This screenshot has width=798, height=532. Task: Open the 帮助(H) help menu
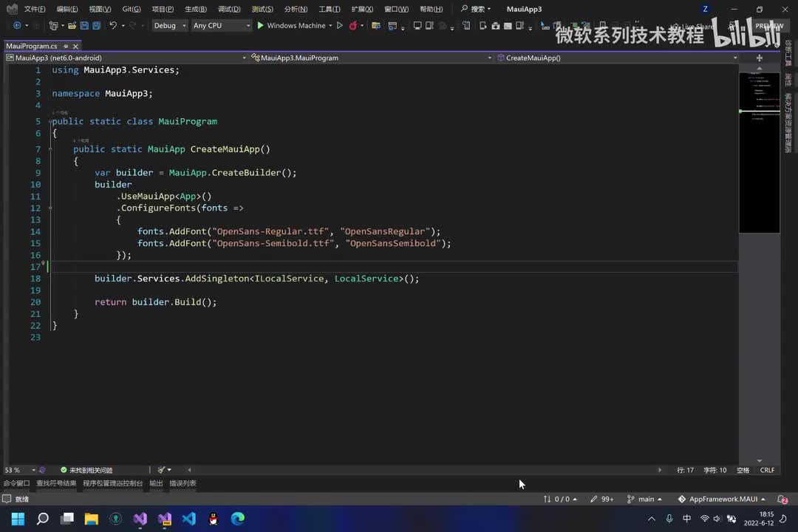pos(431,9)
